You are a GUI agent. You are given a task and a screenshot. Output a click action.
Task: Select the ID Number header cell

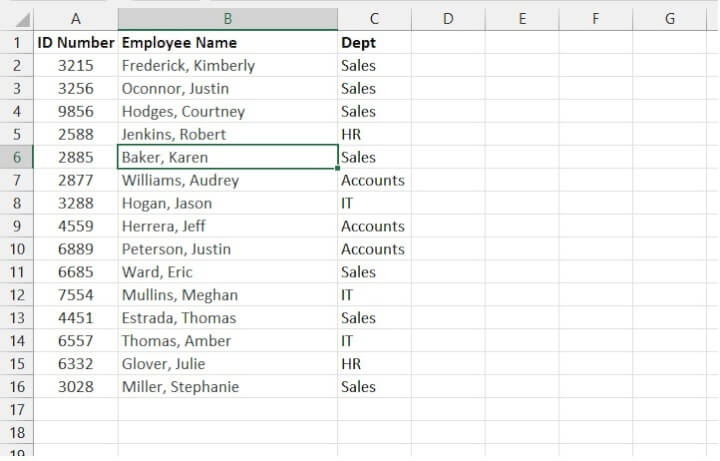[x=76, y=42]
